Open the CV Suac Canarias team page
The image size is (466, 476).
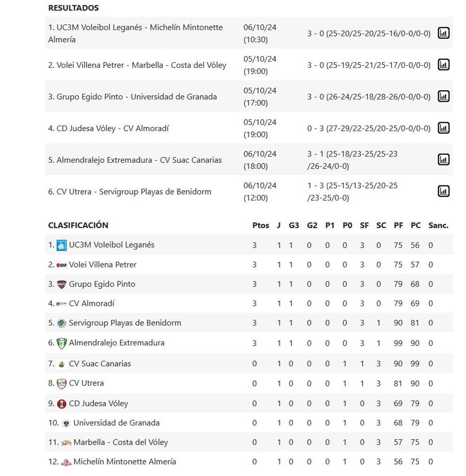100,363
